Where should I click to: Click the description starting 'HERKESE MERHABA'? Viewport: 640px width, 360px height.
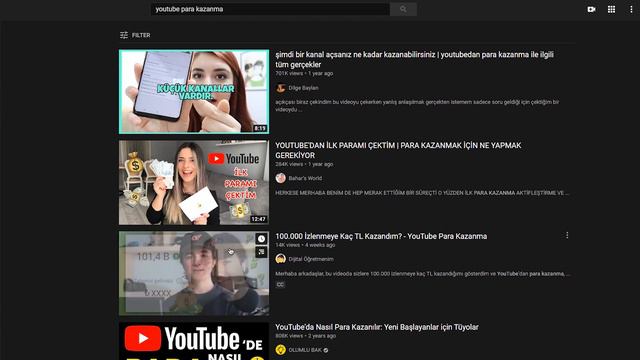[422, 193]
